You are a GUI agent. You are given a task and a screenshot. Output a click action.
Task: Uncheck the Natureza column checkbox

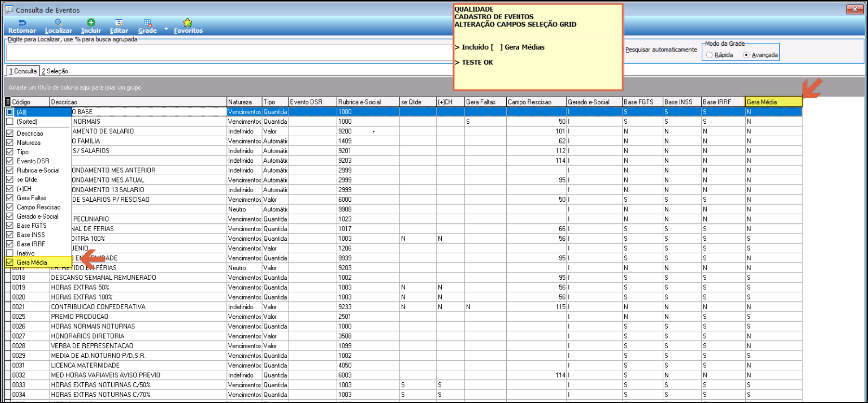[10, 143]
